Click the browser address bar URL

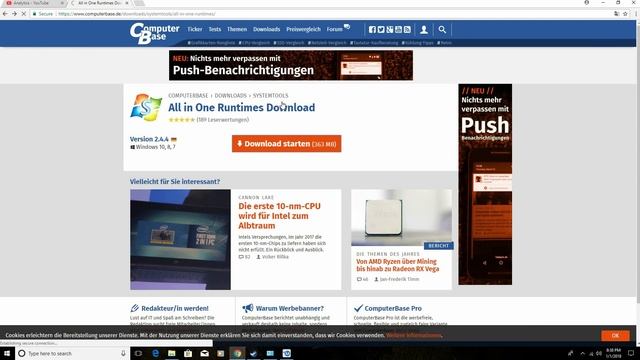click(137, 14)
